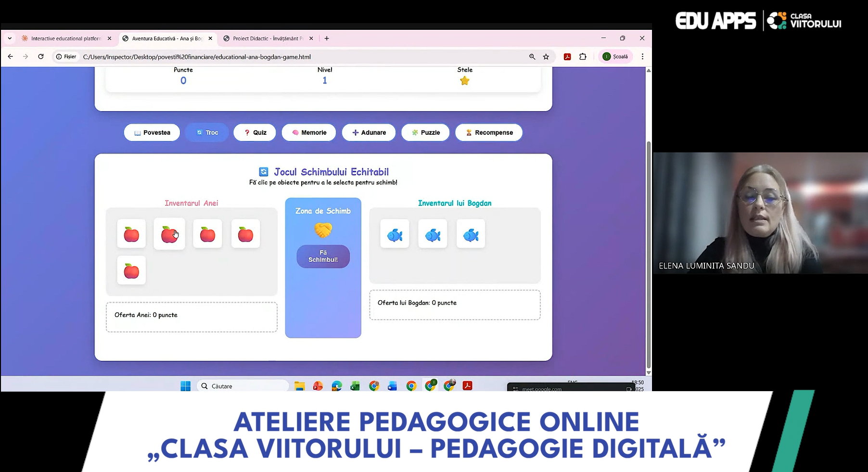Screen dimensions: 868x472
Task: Open the Adobe Acrobat extension icon in toolbar
Action: 567,57
